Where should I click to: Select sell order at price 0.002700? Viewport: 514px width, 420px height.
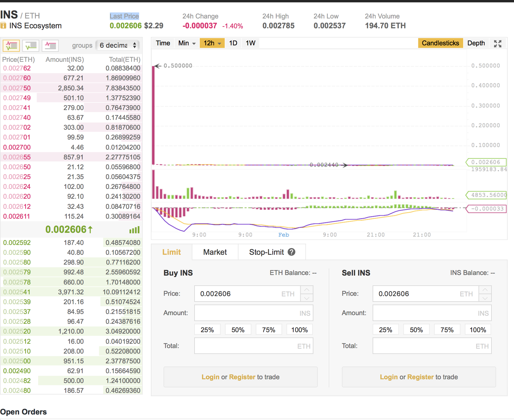click(x=71, y=147)
